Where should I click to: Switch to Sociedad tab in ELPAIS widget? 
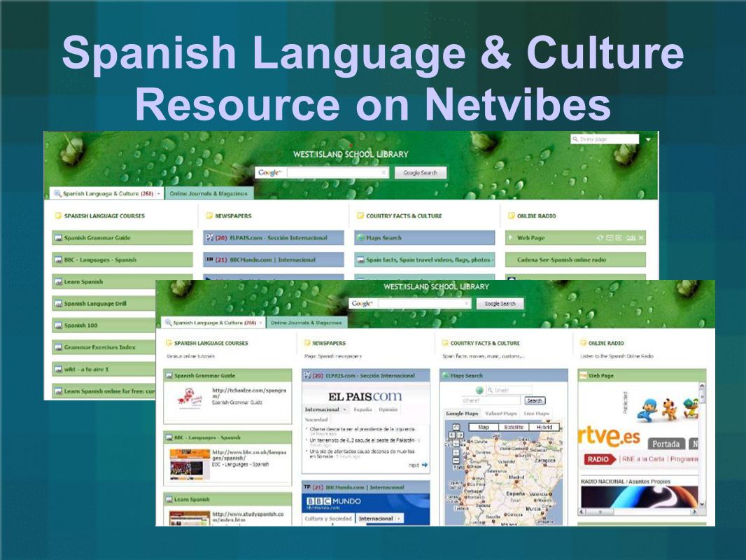[316, 419]
